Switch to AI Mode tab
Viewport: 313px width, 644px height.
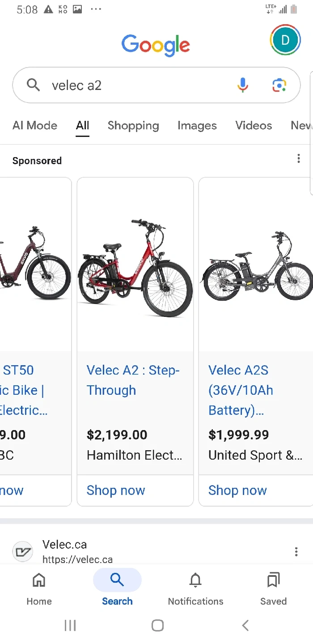point(35,125)
